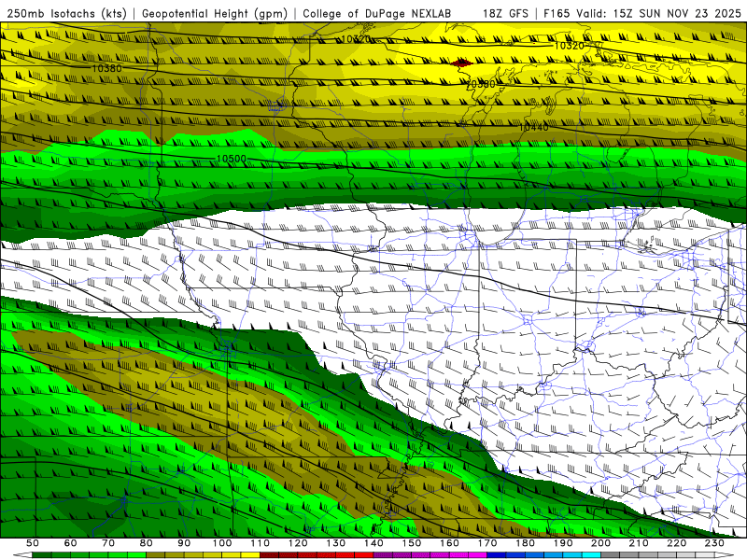This screenshot has height=560, width=747.
Task: Click the 110 knot legend label
Action: click(261, 543)
